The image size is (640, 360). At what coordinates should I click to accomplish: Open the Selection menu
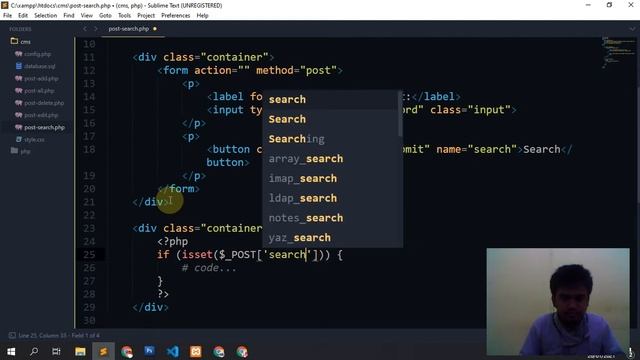click(x=45, y=16)
